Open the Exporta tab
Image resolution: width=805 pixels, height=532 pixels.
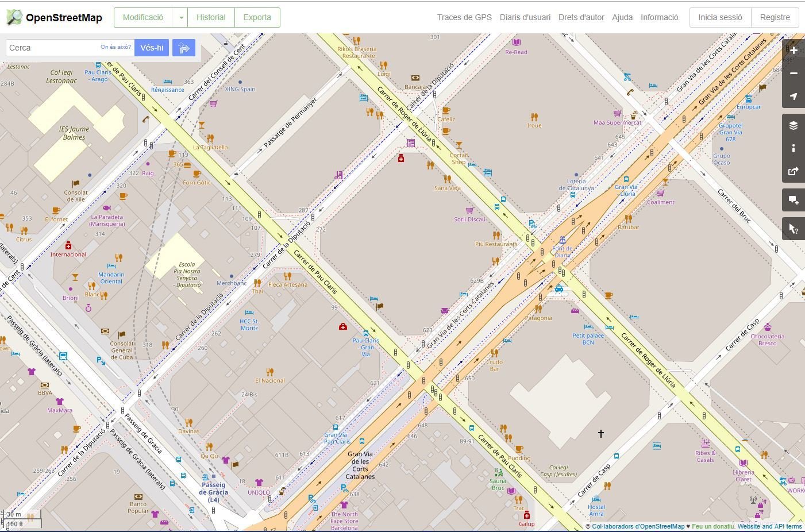257,17
